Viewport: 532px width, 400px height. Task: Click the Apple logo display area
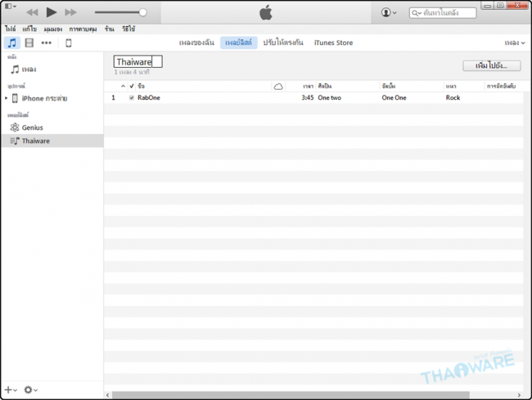(x=266, y=12)
